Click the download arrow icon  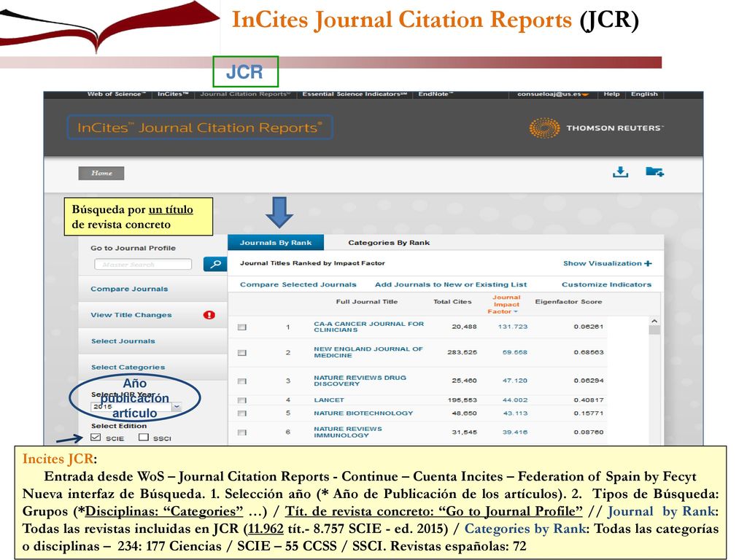click(620, 172)
